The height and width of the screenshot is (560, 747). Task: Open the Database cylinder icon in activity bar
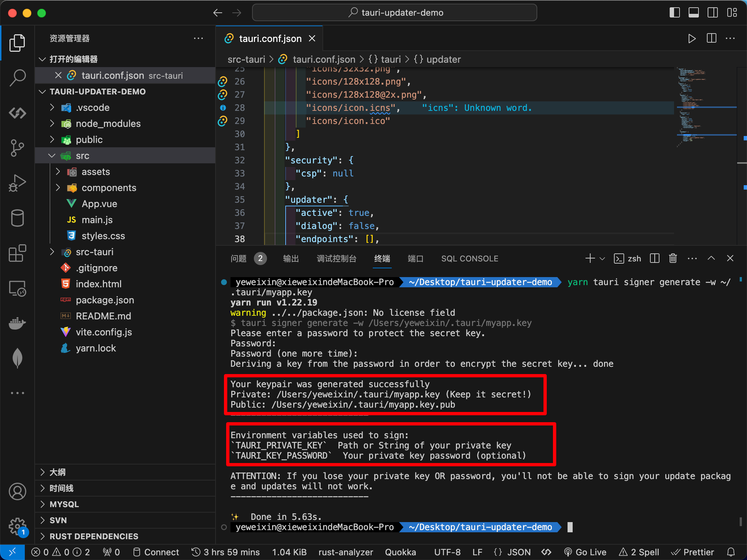pos(17,218)
